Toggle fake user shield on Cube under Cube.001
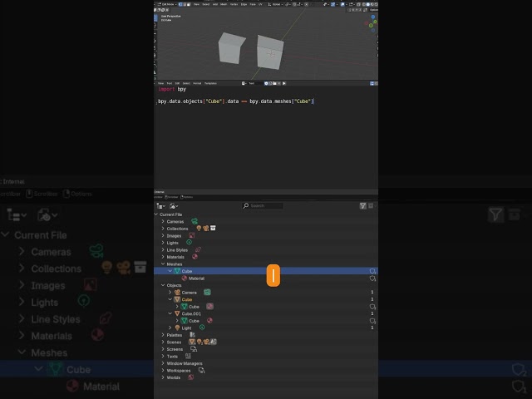Viewport: 532px width, 399px height. coord(372,321)
